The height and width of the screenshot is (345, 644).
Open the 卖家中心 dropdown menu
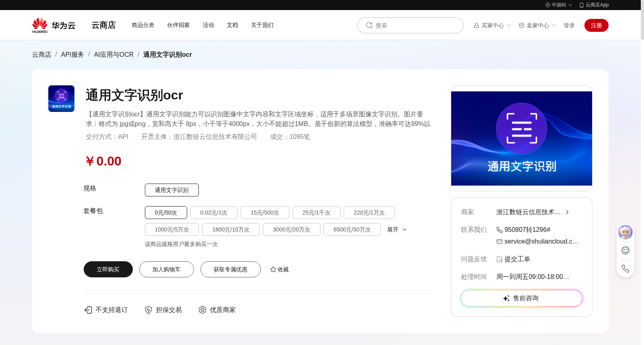[x=537, y=25]
